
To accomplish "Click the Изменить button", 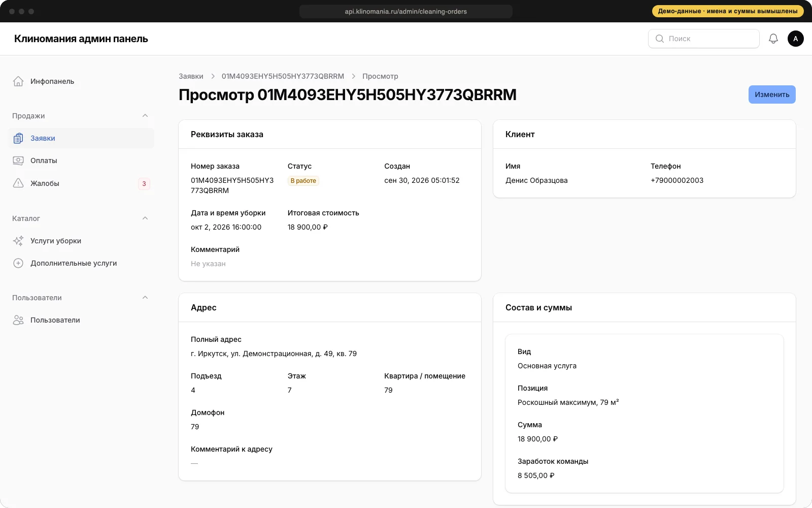I will point(772,94).
